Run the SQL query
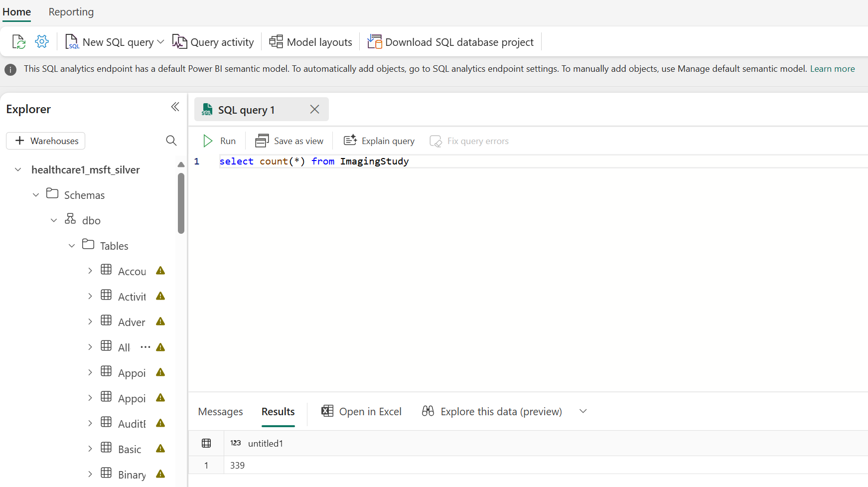 [x=219, y=141]
